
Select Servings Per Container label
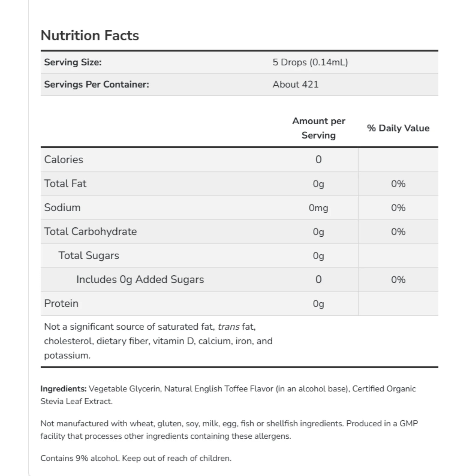click(97, 84)
